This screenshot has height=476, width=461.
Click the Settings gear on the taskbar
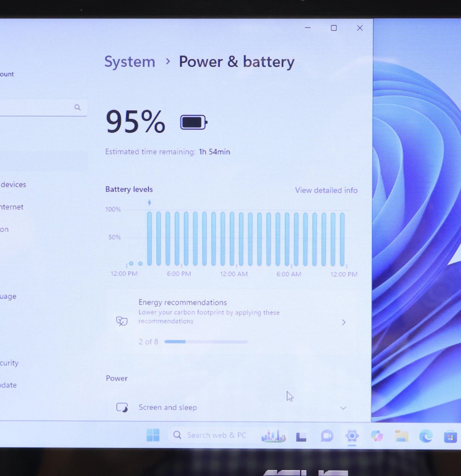click(x=352, y=436)
